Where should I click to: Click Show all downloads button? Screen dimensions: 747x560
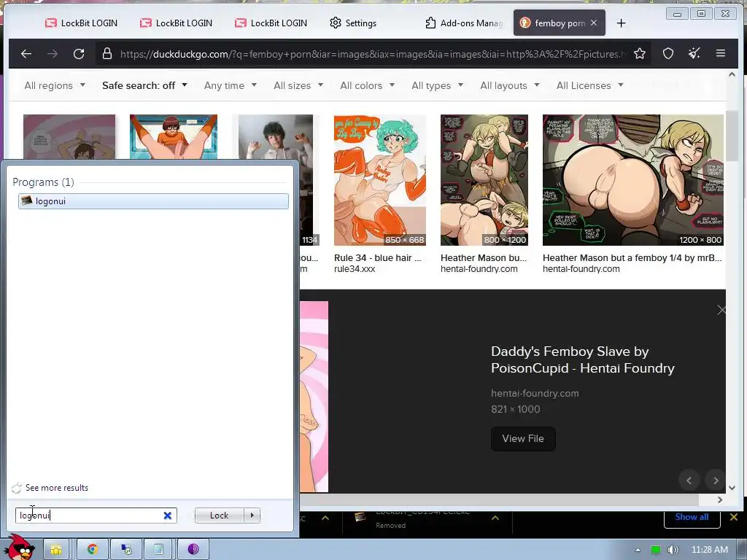(692, 517)
